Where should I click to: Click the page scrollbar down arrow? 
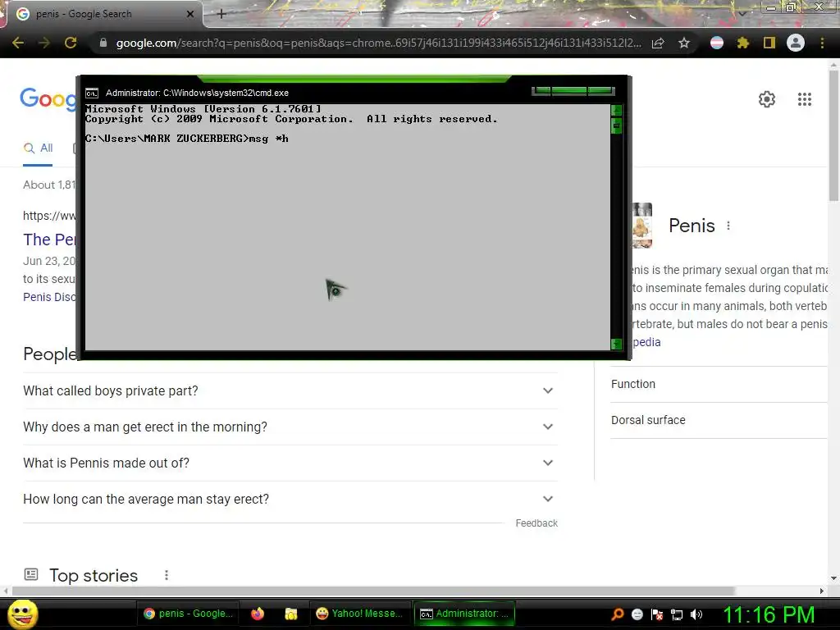(833, 578)
